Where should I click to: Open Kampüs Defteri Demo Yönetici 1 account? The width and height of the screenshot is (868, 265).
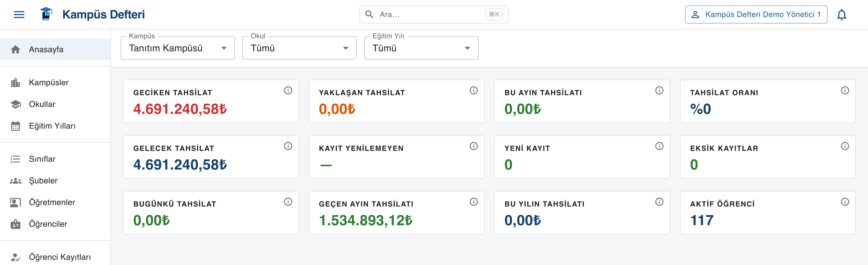click(x=756, y=14)
